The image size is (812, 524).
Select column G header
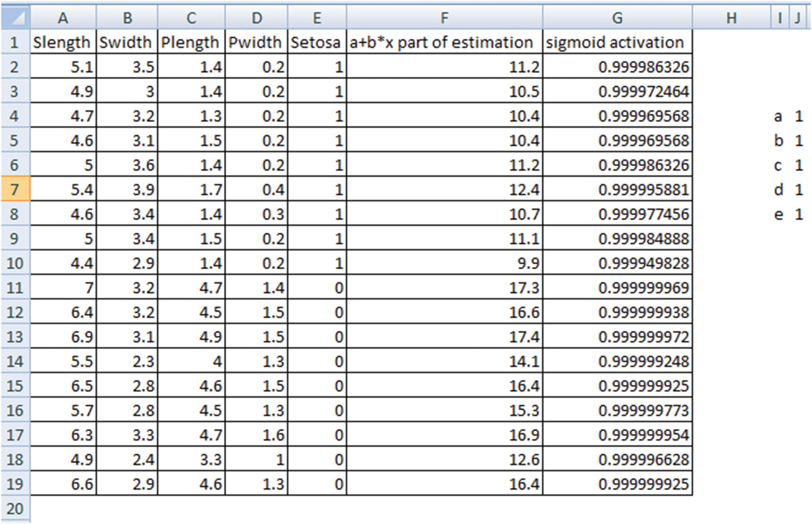(x=617, y=18)
